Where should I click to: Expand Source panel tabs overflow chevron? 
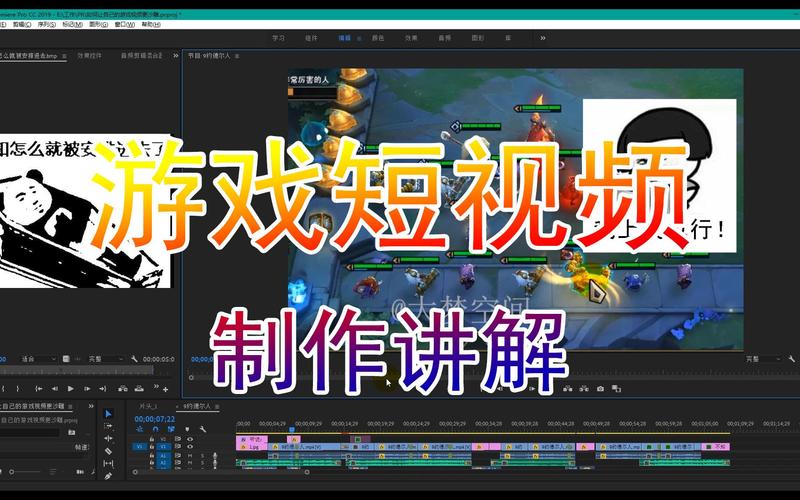[176, 55]
